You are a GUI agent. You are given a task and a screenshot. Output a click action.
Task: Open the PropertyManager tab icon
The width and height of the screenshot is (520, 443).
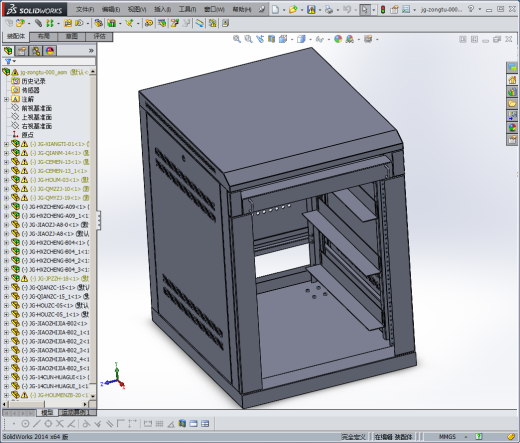tap(22, 51)
